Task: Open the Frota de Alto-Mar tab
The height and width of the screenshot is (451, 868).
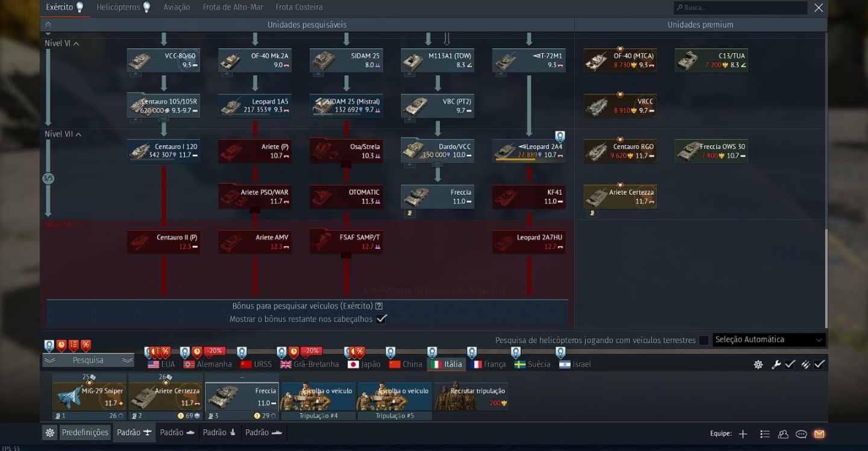Action: pyautogui.click(x=233, y=7)
